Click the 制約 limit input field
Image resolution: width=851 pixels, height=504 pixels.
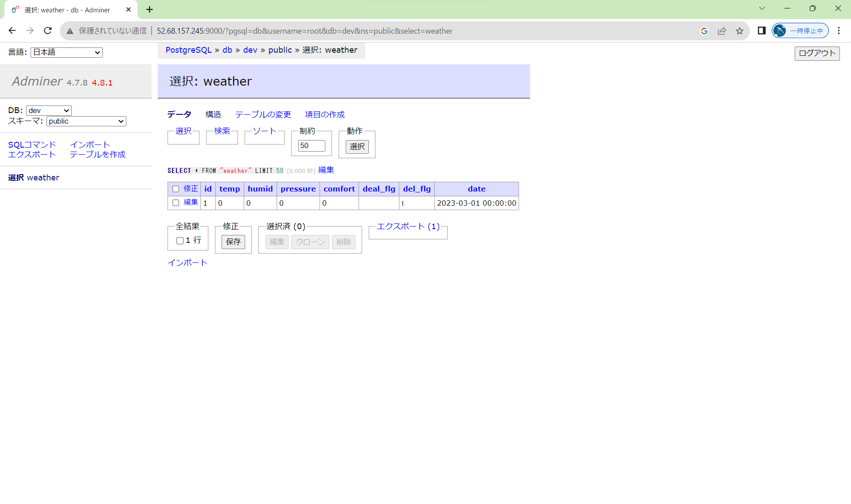[x=311, y=146]
